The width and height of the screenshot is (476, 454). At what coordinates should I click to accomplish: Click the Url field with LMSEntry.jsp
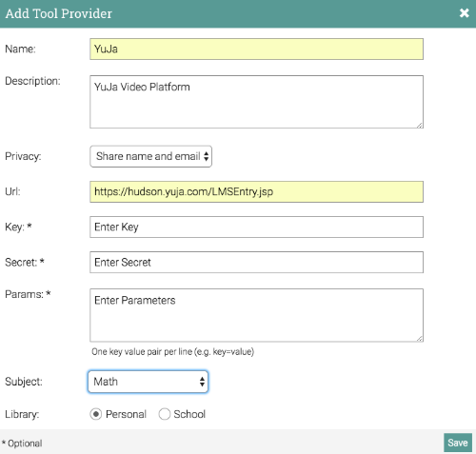point(256,191)
